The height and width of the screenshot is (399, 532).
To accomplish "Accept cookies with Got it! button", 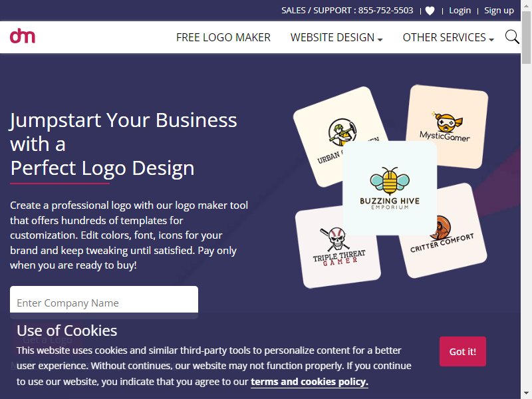I will click(462, 352).
